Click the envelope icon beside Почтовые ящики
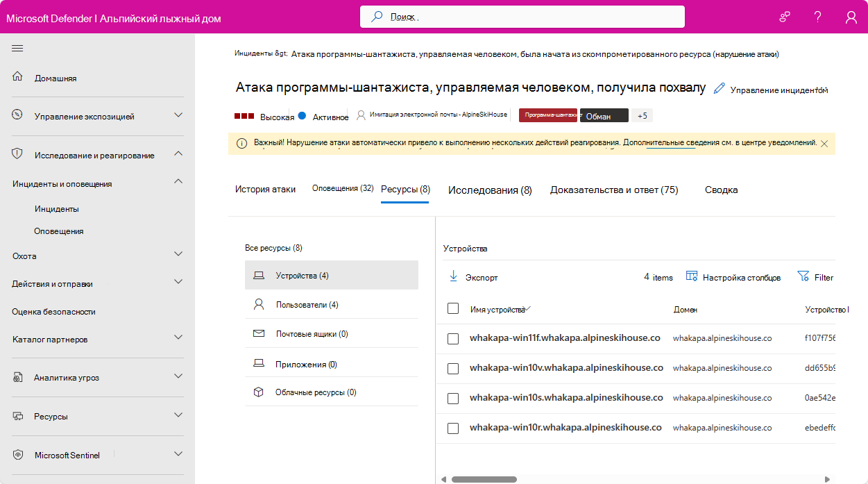Image resolution: width=868 pixels, height=484 pixels. [259, 333]
